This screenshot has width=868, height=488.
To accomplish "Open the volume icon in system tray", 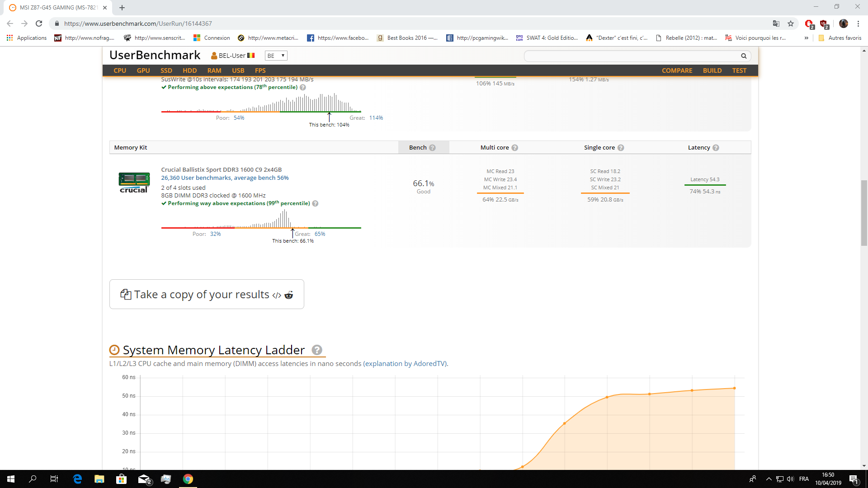I will tap(790, 479).
